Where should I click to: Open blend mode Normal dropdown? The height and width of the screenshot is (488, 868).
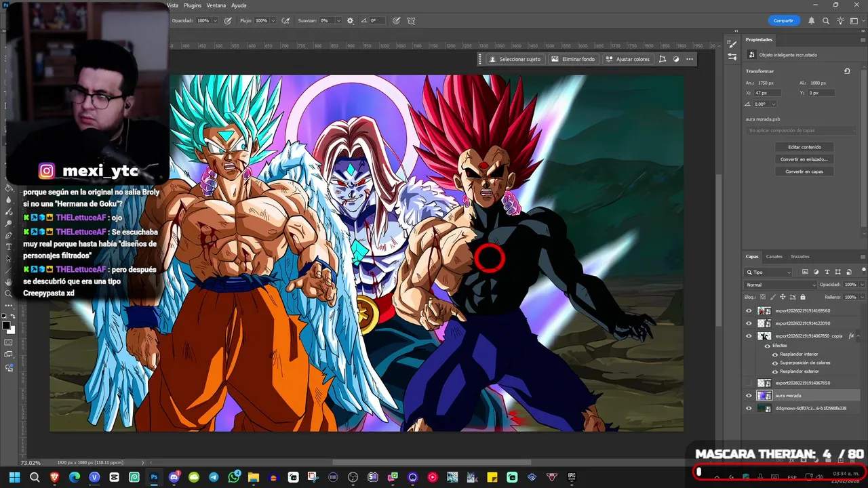(779, 285)
